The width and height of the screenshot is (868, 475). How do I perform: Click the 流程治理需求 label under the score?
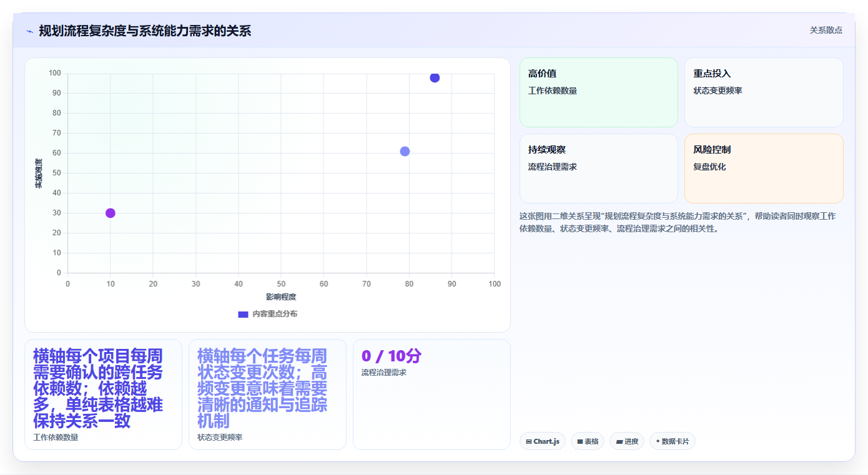tap(384, 373)
